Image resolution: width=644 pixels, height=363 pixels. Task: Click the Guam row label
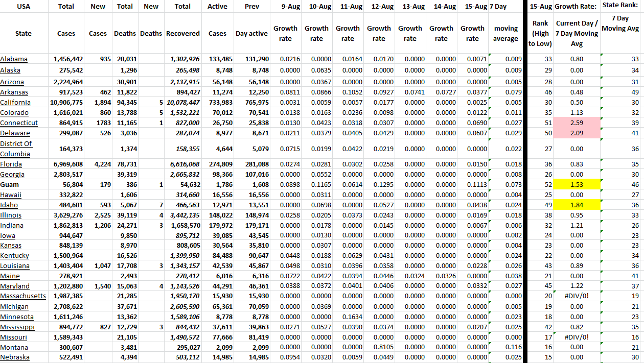click(10, 184)
